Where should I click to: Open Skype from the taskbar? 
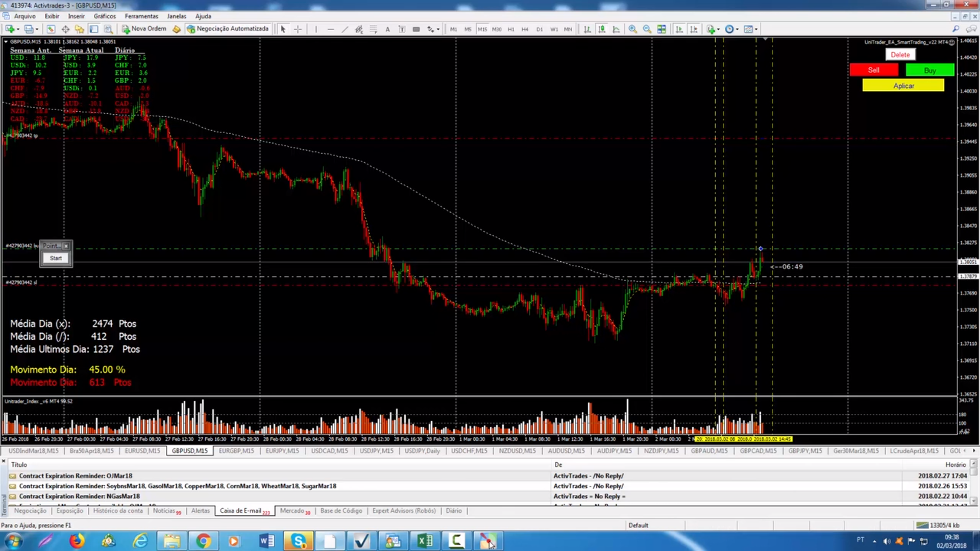[x=298, y=541]
